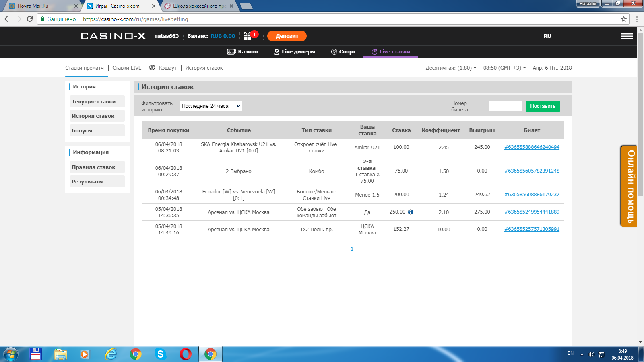This screenshot has height=362, width=644.
Task: Open Chrome's three-dot menu
Action: pos(637,19)
